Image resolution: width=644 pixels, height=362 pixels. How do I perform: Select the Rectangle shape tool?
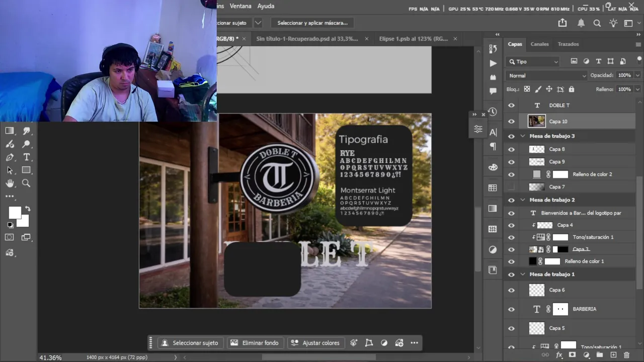pos(26,170)
